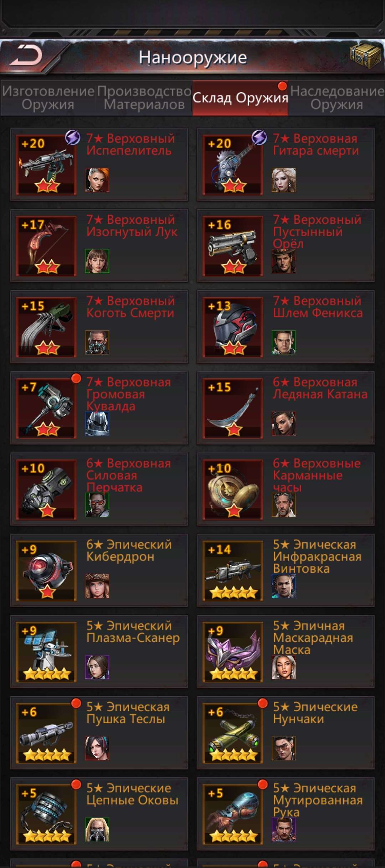The height and width of the screenshot is (868, 385).
Task: Select the Склад Оружия tab
Action: (x=240, y=98)
